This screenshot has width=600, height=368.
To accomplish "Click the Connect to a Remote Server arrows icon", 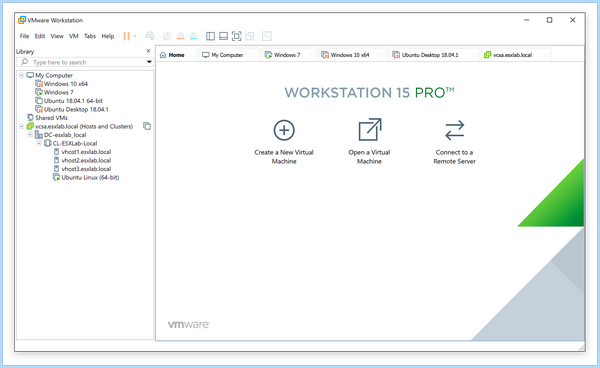I will coord(455,130).
